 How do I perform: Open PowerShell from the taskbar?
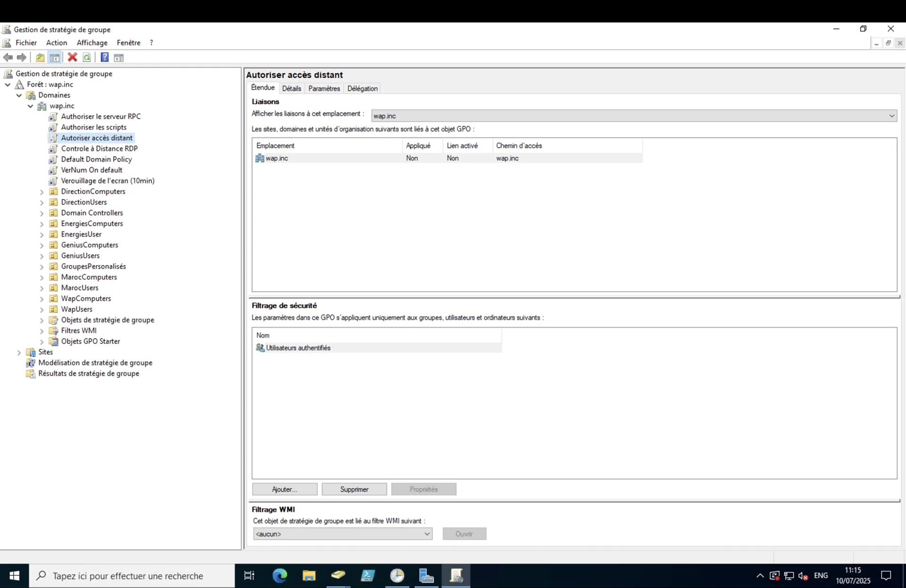tap(368, 576)
